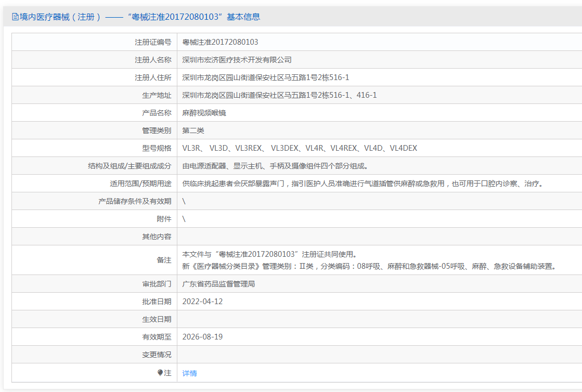The width and height of the screenshot is (582, 392).
Task: Click the approval department 广东省药品监督管理局
Action: [218, 284]
